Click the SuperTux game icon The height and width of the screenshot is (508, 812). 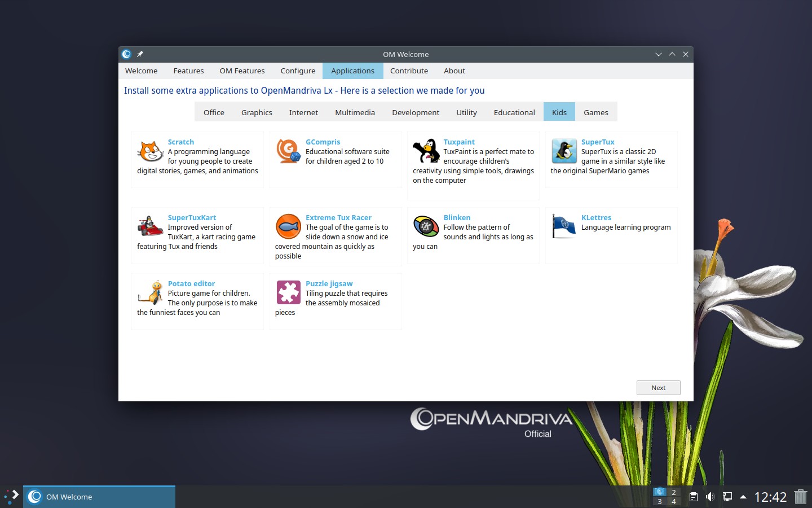pyautogui.click(x=564, y=151)
